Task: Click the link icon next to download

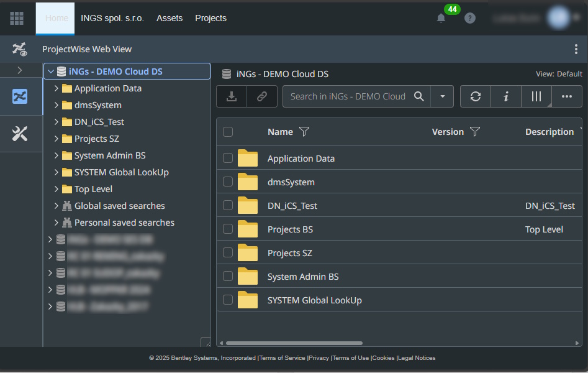Action: click(x=261, y=96)
